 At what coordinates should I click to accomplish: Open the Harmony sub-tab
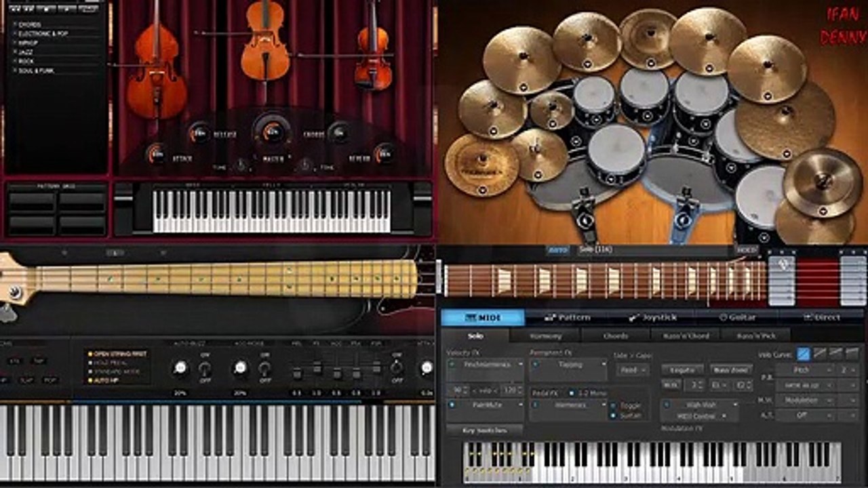(x=545, y=335)
